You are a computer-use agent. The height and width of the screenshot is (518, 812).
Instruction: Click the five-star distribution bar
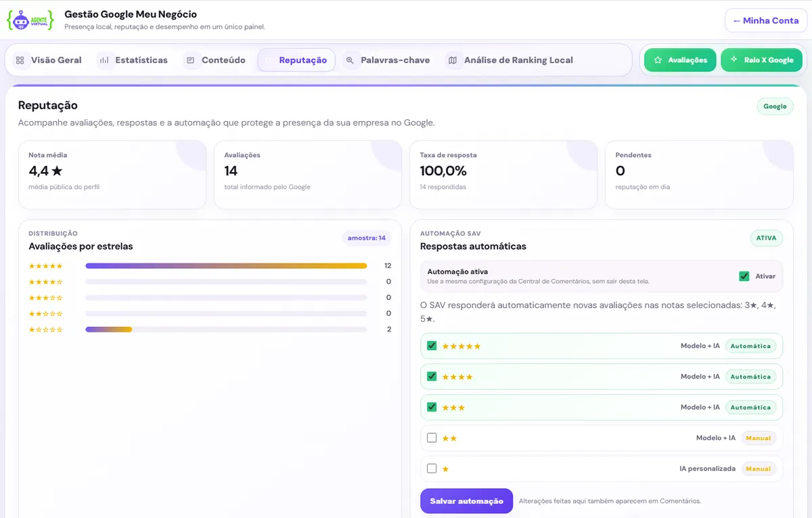pos(226,266)
